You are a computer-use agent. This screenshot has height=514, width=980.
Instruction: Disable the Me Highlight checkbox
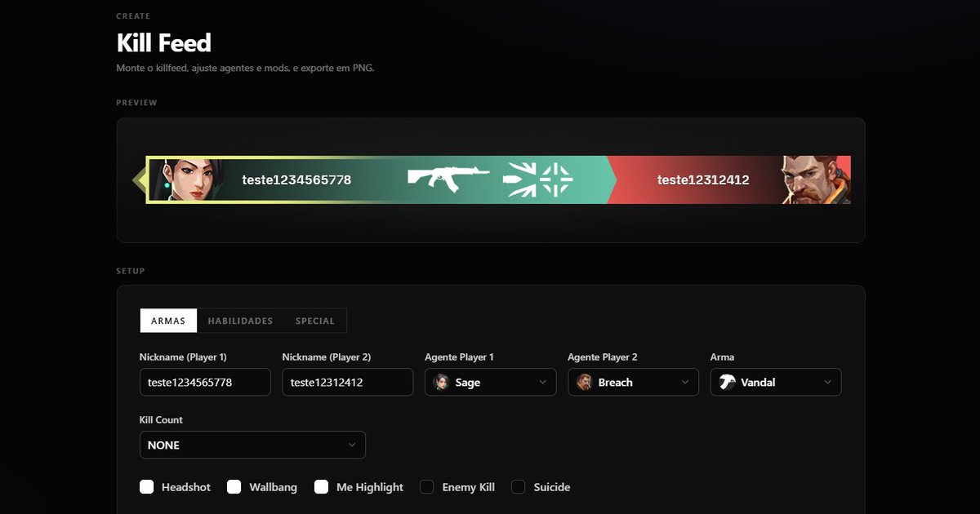point(322,487)
